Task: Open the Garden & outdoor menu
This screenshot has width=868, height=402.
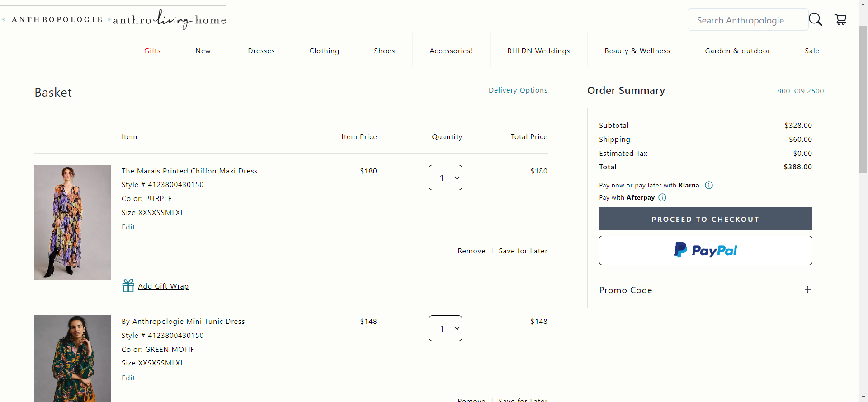Action: pyautogui.click(x=737, y=51)
